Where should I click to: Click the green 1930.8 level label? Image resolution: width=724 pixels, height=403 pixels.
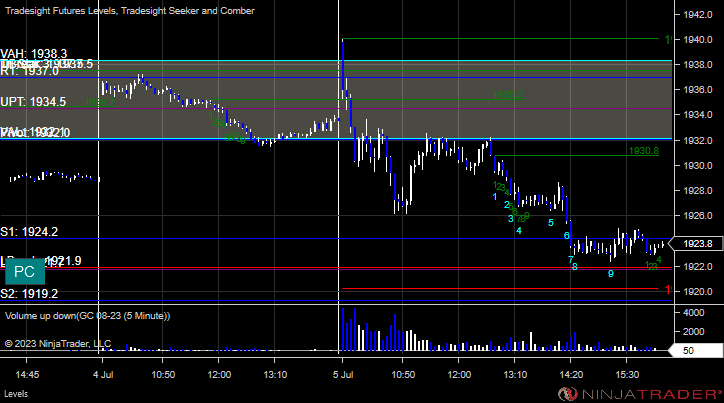pyautogui.click(x=644, y=150)
